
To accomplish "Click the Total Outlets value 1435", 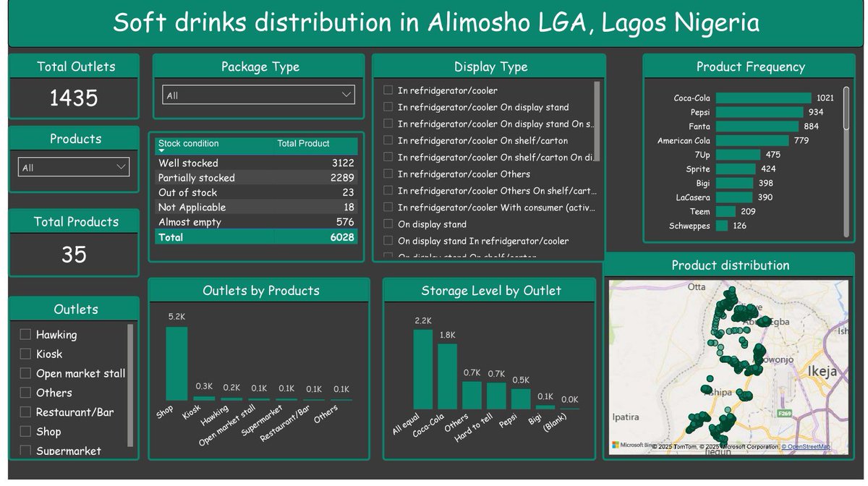I will (74, 98).
